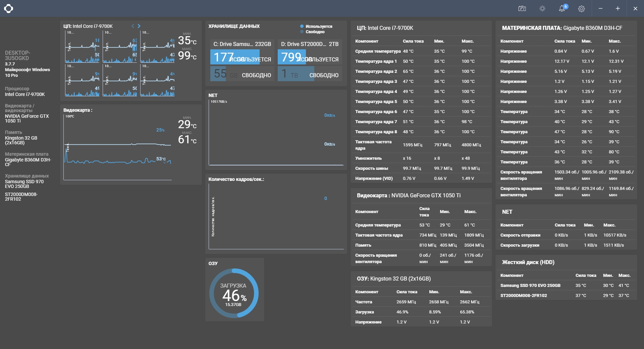
Task: Click МАТЕРИНСКАЯ ПЛАТА: Gigabyte B360M D3H-CF heading
Action: point(562,28)
